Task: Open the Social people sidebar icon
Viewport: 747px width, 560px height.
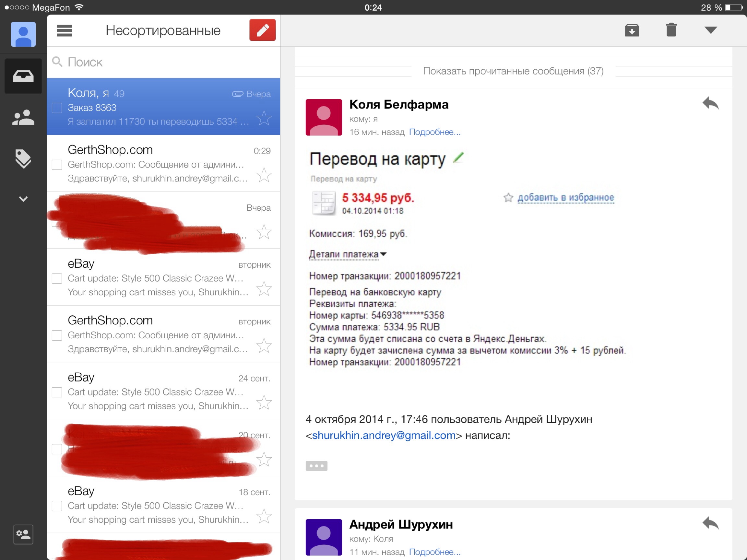Action: pyautogui.click(x=23, y=118)
